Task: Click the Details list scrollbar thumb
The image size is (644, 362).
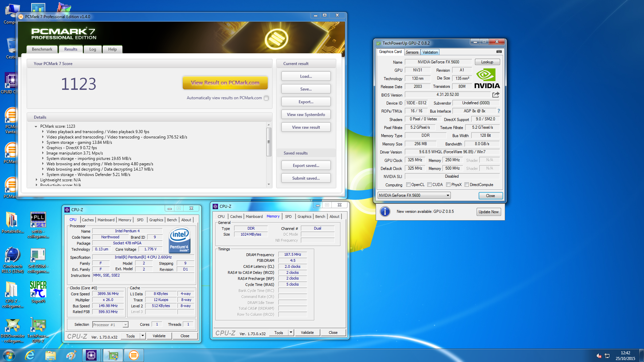Action: click(269, 142)
